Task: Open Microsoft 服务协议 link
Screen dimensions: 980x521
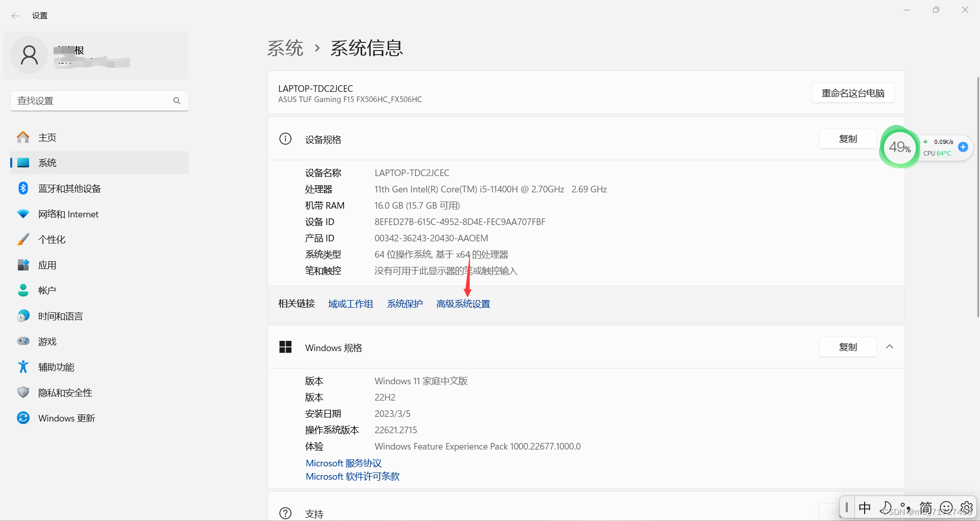Action: [344, 463]
